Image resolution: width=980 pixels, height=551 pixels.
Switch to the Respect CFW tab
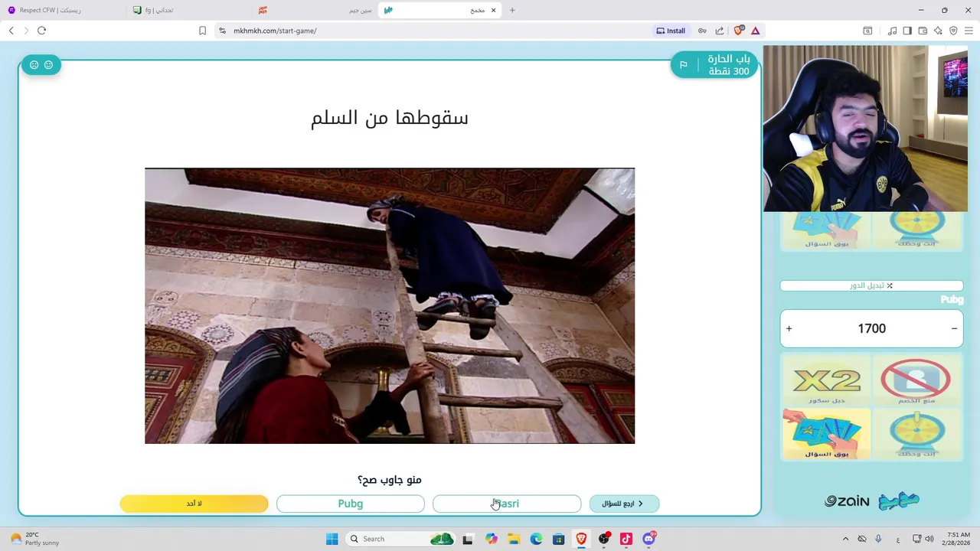[63, 10]
